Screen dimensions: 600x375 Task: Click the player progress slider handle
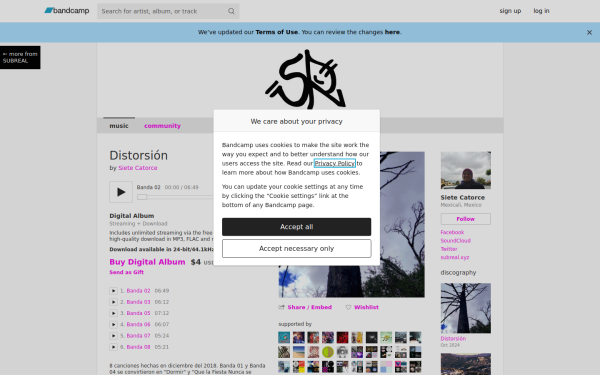pyautogui.click(x=142, y=197)
